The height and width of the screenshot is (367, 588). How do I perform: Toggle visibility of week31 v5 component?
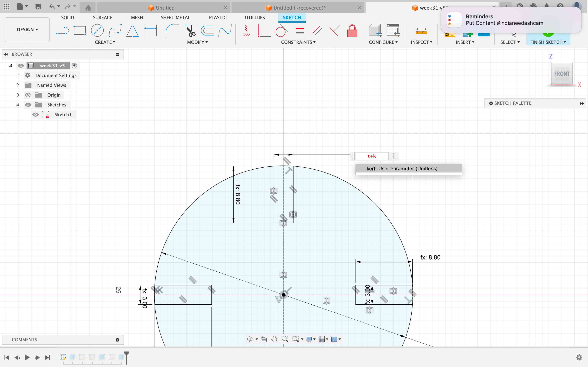[x=20, y=65]
